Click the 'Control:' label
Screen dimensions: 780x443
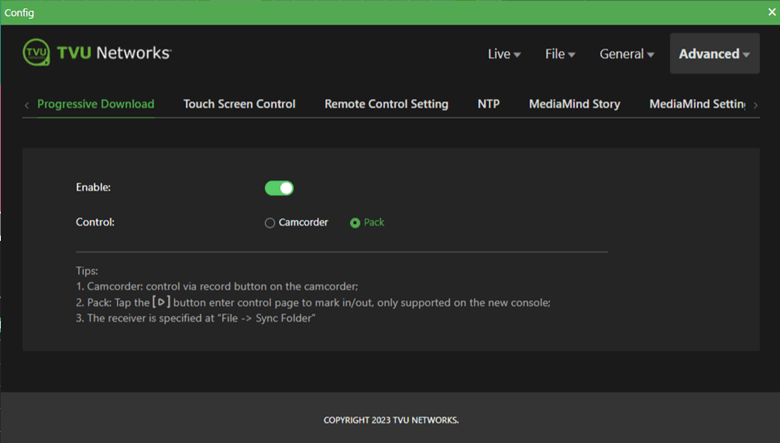[95, 222]
